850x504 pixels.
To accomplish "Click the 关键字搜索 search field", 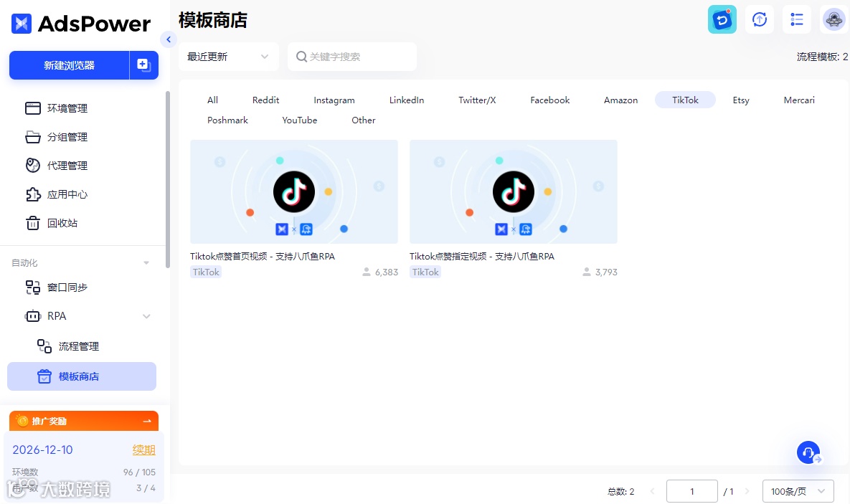I will coord(352,57).
